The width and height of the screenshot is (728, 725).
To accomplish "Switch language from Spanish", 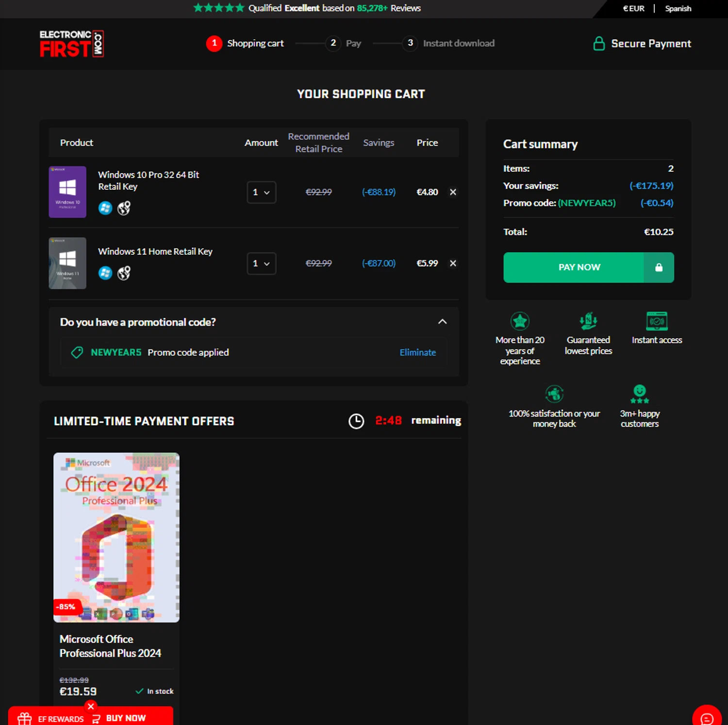I will (678, 8).
